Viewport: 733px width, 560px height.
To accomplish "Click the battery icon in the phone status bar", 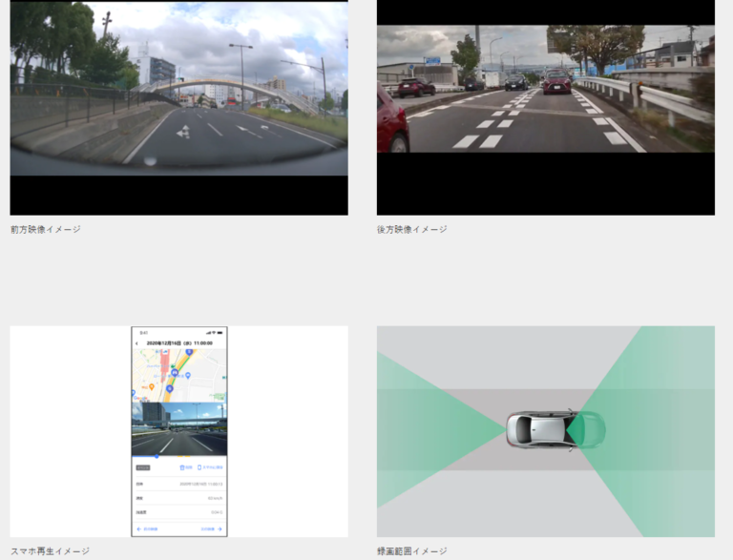I will tap(220, 332).
